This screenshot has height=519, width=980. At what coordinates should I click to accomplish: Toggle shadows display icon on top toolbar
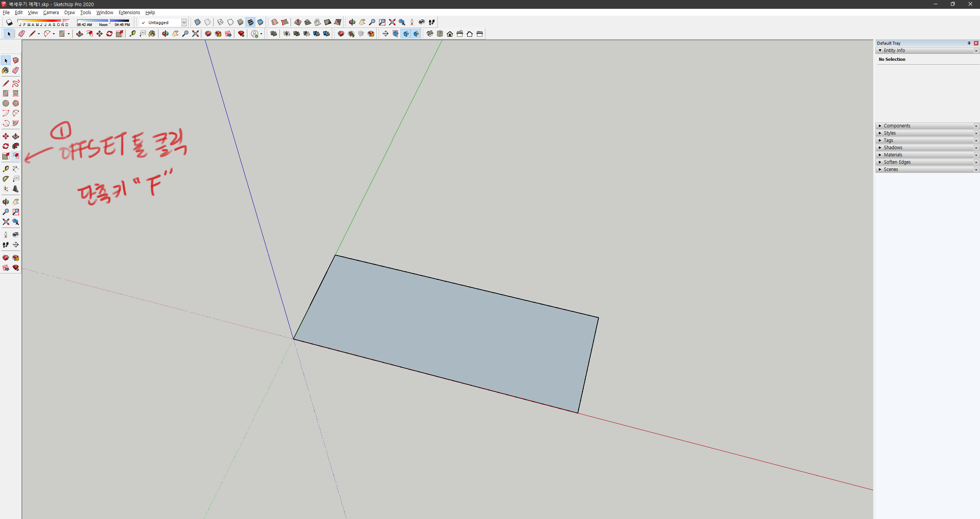click(9, 22)
